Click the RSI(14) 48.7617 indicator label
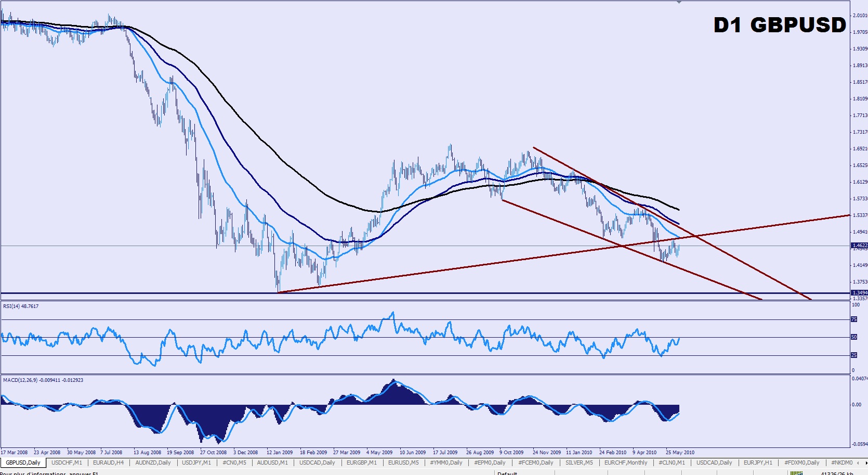The width and height of the screenshot is (868, 475). pos(21,306)
